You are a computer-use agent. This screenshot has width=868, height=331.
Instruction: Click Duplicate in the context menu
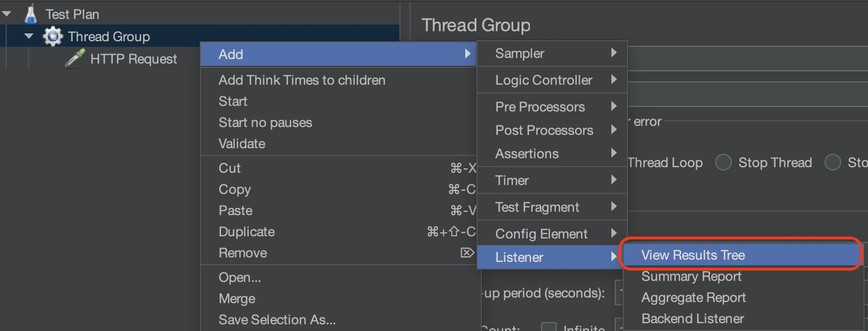[x=247, y=232]
